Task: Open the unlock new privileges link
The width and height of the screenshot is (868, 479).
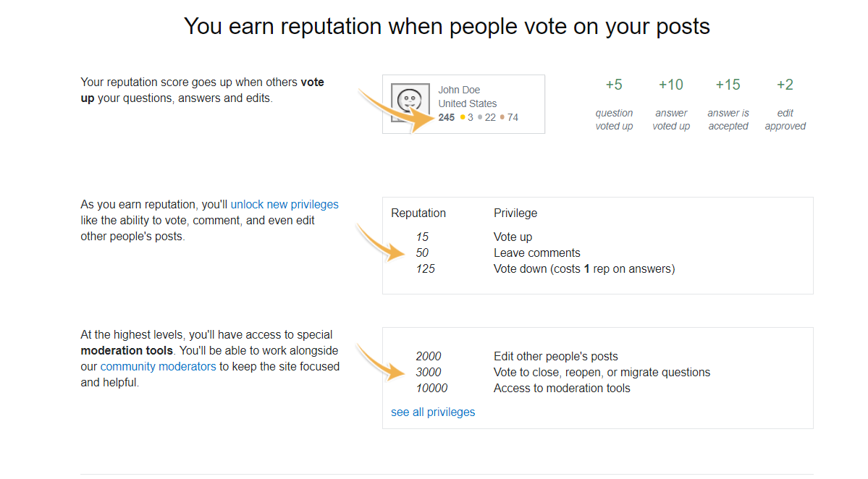Action: click(284, 204)
